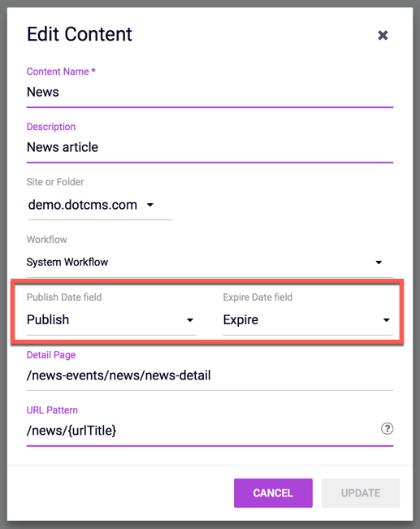Click the URL Pattern label
Viewport: 420px width, 529px height.
pos(52,410)
